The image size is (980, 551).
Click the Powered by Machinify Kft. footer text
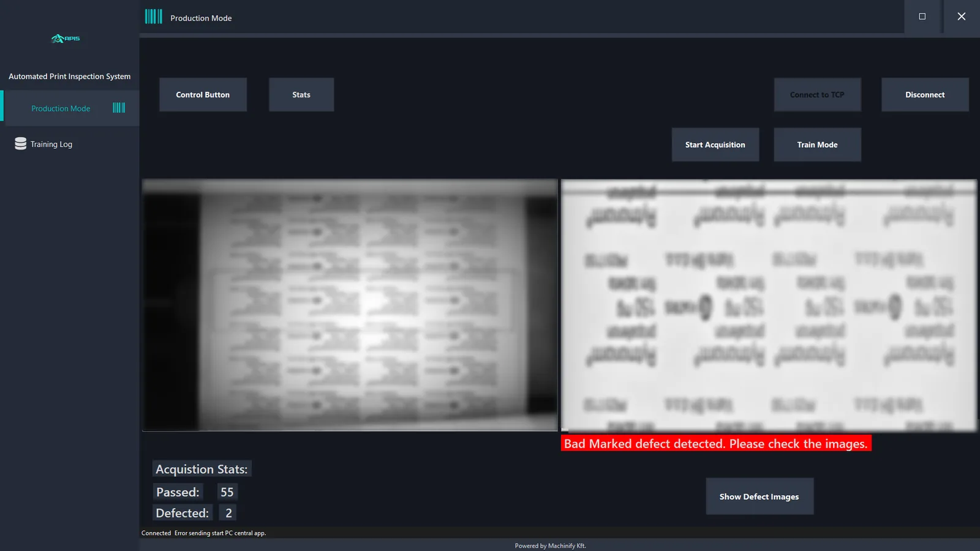[550, 545]
